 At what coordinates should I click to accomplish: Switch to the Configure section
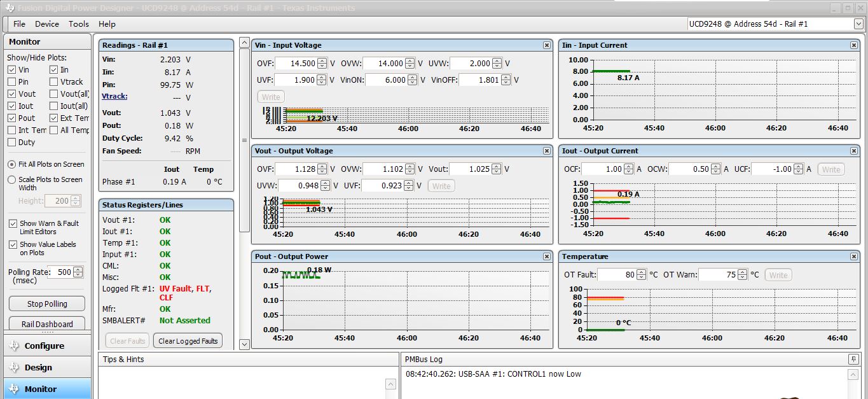[48, 346]
